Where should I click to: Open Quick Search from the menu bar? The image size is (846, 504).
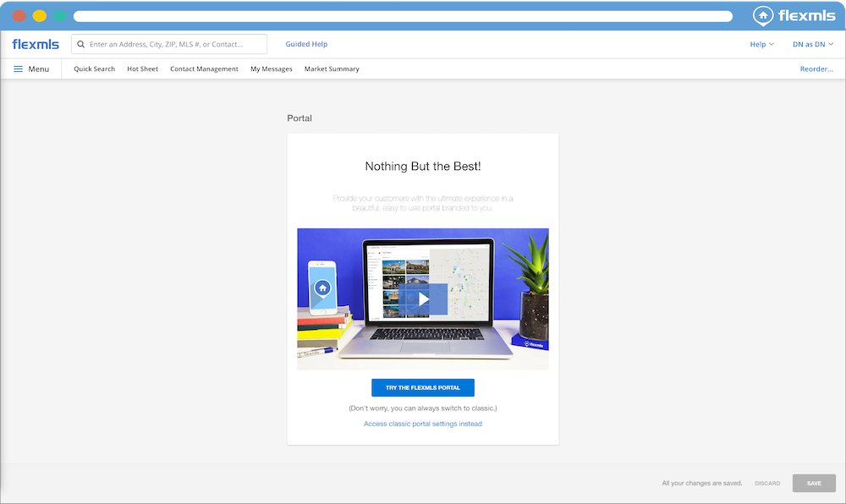click(94, 69)
